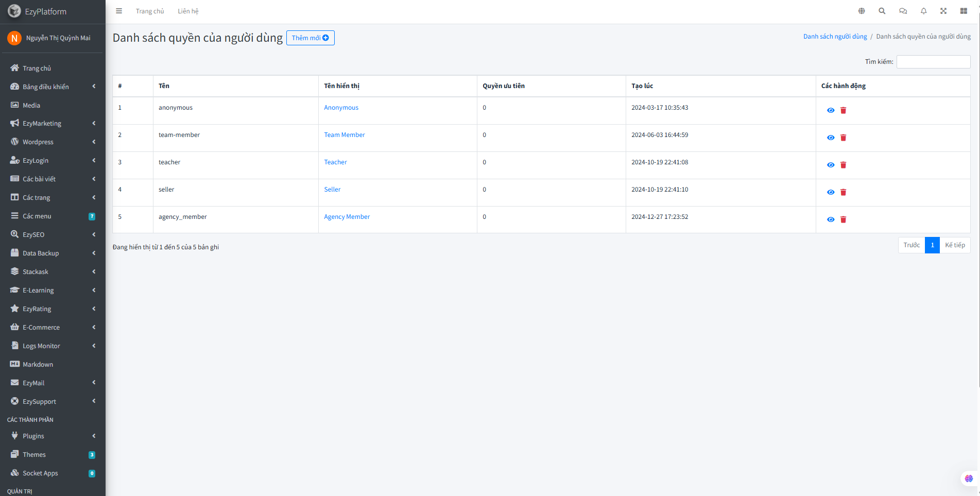Go to the Kế tiếp pagination button
980x496 pixels.
[955, 245]
